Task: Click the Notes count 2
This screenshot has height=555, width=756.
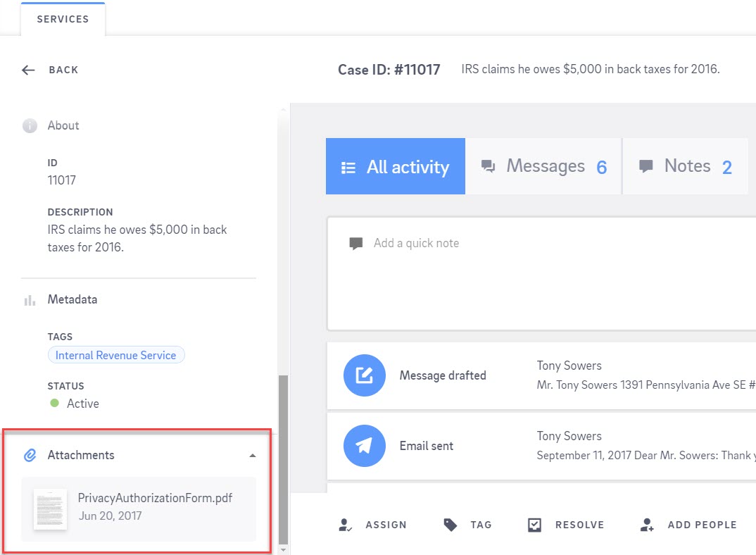Action: 727,168
